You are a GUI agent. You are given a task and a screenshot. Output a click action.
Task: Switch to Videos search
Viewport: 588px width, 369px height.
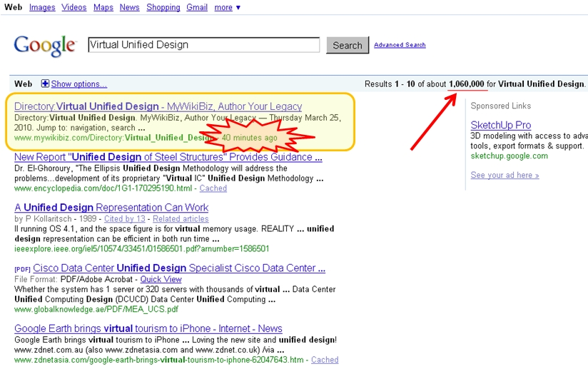coord(73,7)
